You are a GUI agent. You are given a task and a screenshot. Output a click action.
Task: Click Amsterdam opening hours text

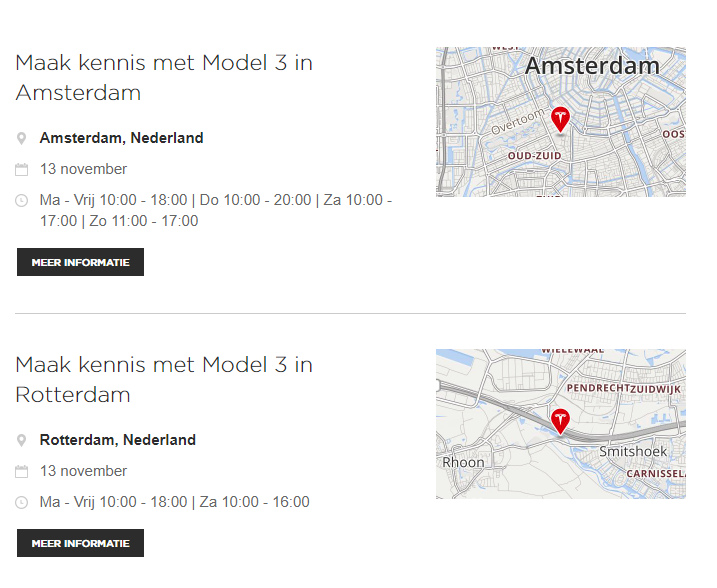click(215, 210)
